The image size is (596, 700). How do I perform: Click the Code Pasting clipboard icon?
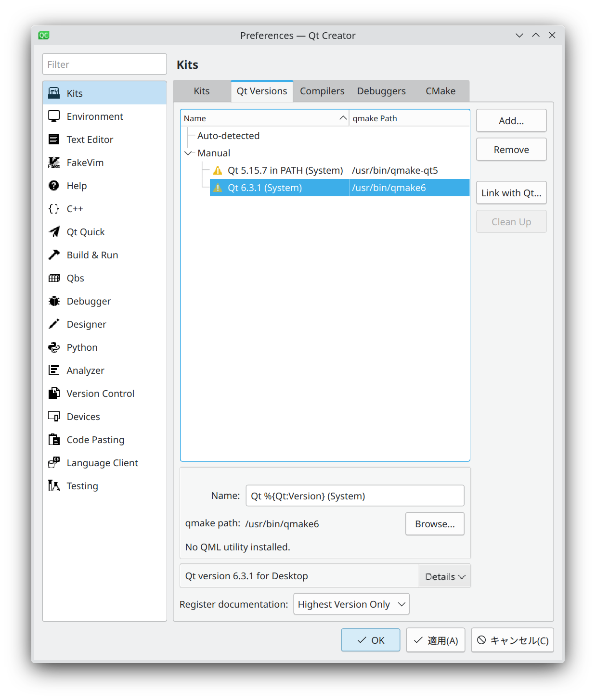click(54, 439)
